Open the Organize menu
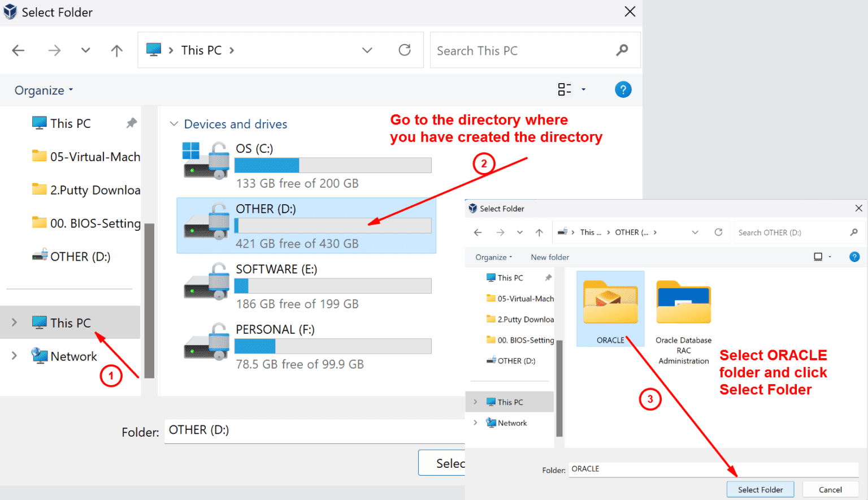 click(x=40, y=90)
